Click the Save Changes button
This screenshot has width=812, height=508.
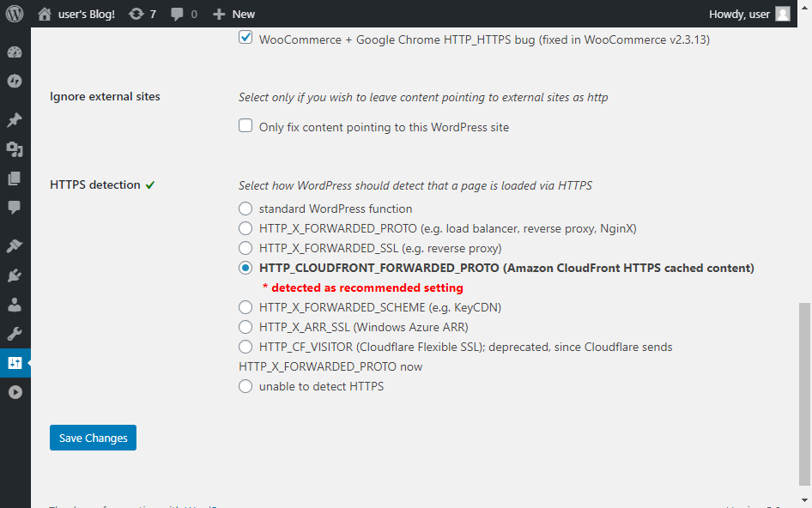click(93, 438)
